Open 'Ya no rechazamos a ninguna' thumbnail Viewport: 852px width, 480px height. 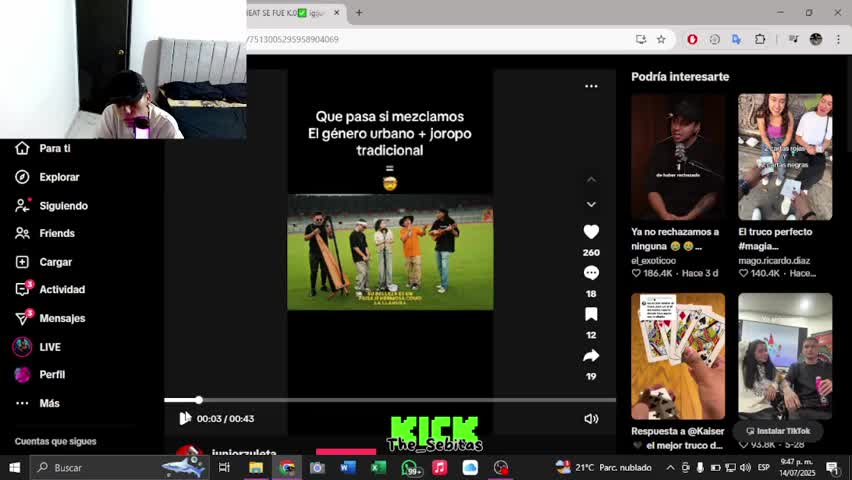678,157
